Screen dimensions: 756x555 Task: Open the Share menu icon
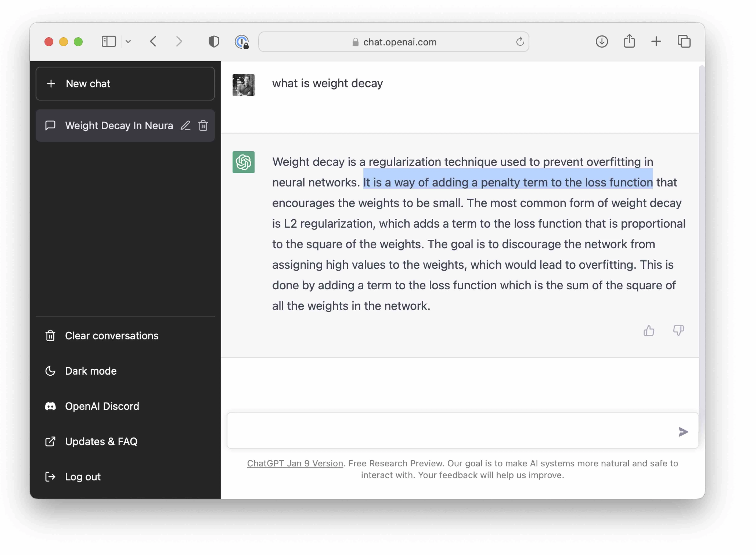[x=629, y=41]
